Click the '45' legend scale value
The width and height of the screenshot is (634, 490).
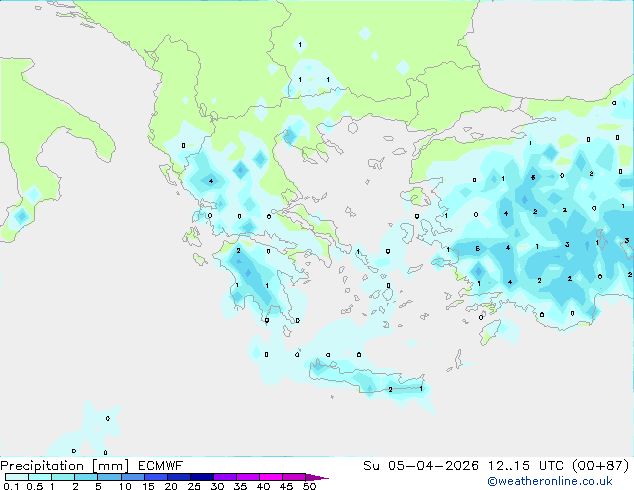(286, 486)
